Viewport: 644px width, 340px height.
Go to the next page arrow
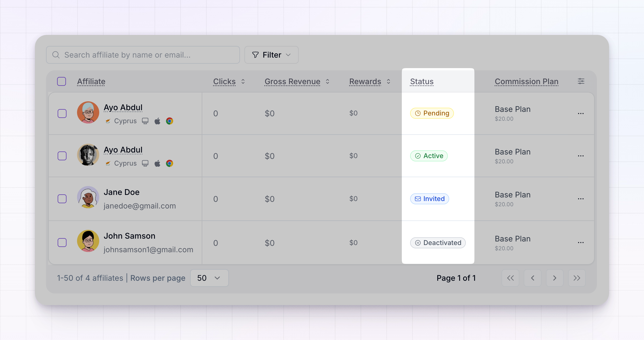tap(554, 278)
